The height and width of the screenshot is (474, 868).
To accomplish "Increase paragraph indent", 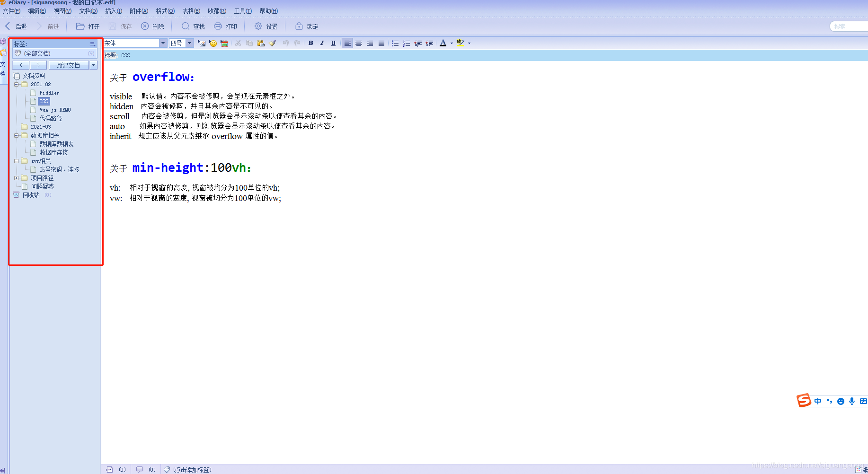I will (x=429, y=43).
